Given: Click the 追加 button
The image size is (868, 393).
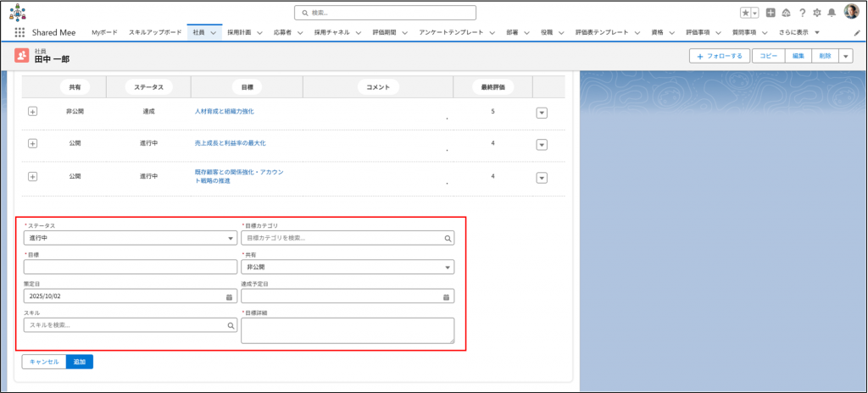Looking at the screenshot, I should pos(80,362).
